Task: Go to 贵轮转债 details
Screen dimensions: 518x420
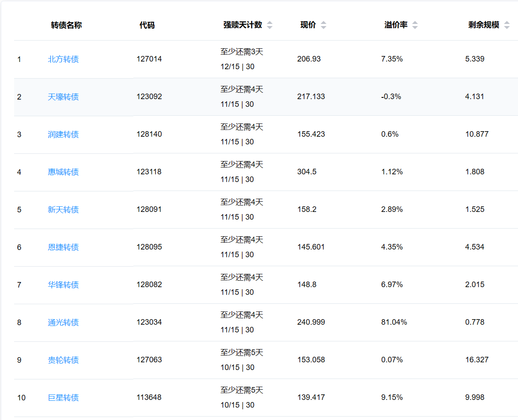Action: click(x=63, y=360)
